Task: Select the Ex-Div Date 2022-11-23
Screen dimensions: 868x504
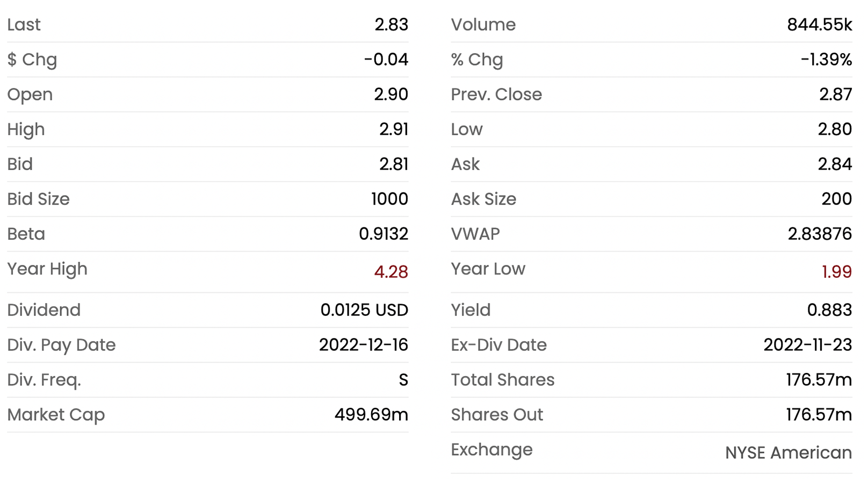Action: pos(808,345)
